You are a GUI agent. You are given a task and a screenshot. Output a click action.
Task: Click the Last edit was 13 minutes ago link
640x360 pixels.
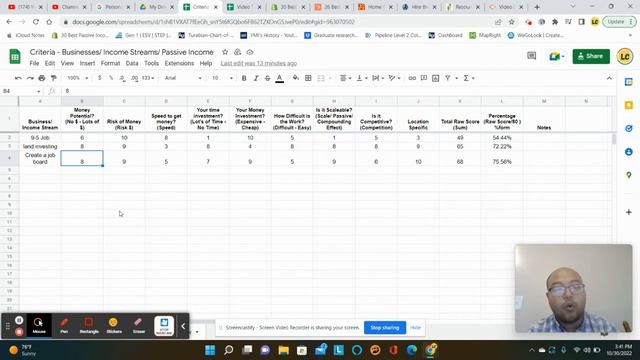point(259,63)
